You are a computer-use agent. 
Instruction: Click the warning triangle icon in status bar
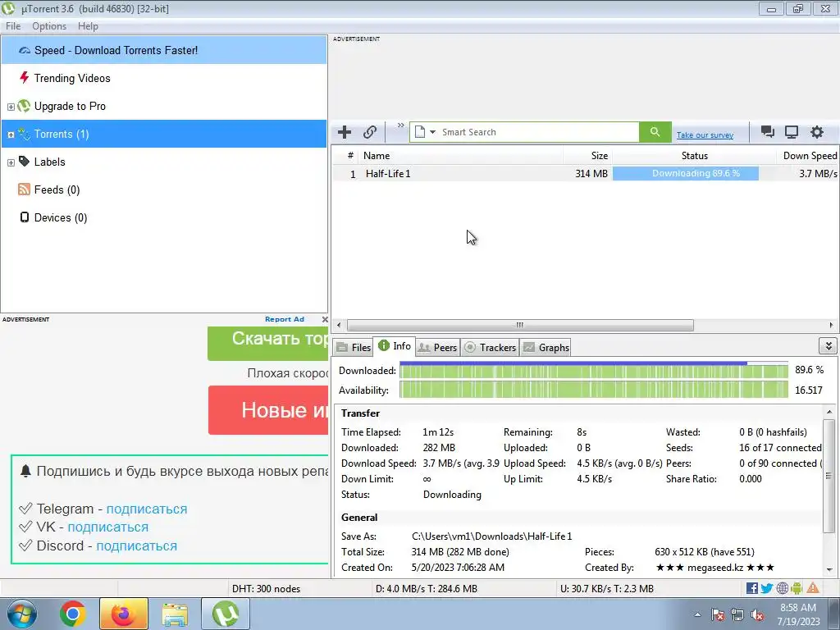pyautogui.click(x=813, y=588)
